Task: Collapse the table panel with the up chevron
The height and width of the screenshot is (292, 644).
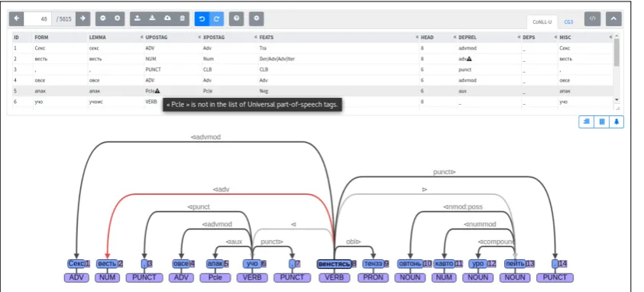Action: [x=613, y=18]
